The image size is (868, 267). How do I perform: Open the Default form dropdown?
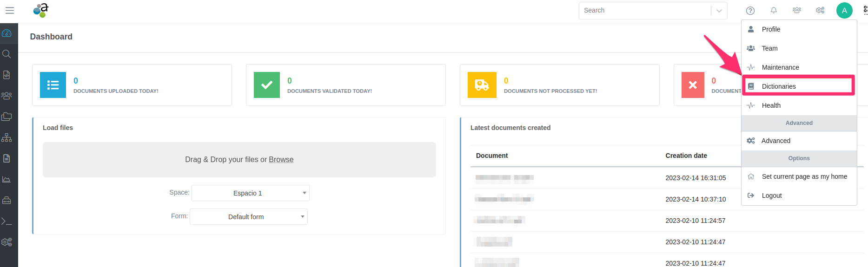[249, 217]
